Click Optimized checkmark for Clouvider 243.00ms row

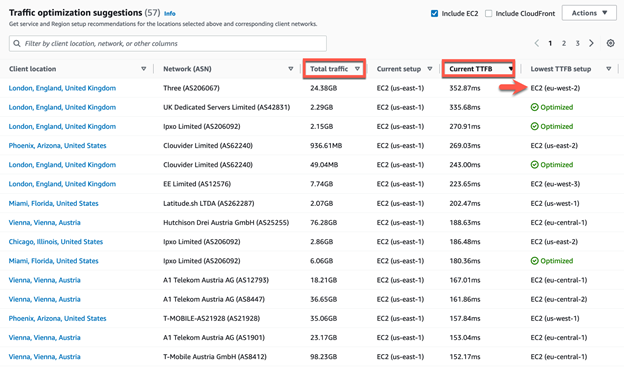click(x=534, y=165)
